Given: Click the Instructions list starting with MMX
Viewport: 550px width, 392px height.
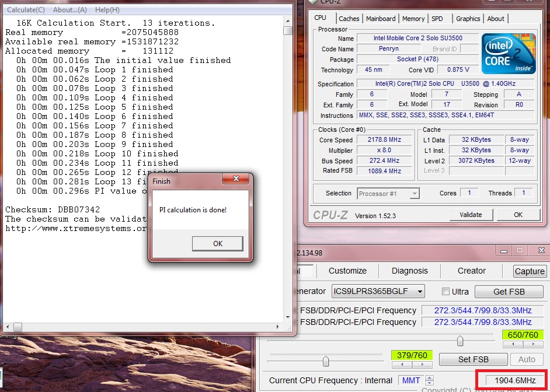Looking at the screenshot, I should tap(445, 115).
